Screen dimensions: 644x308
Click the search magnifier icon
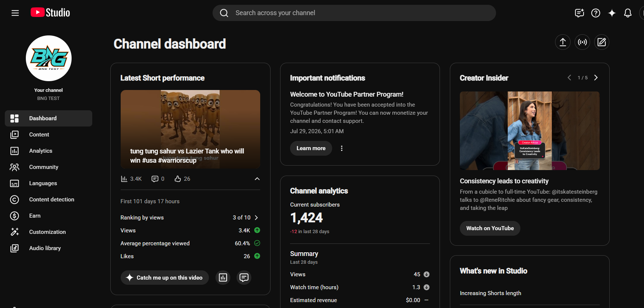pyautogui.click(x=224, y=13)
